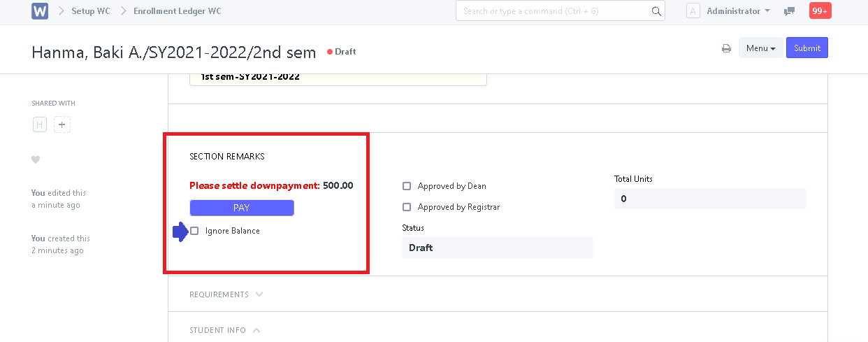Check Approved by Dean
Image resolution: width=868 pixels, height=342 pixels.
pos(407,186)
